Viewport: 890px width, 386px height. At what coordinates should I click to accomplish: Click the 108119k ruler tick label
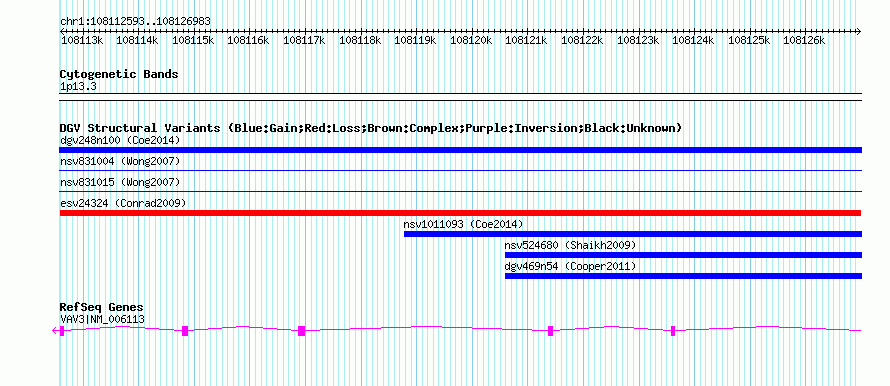coord(415,40)
